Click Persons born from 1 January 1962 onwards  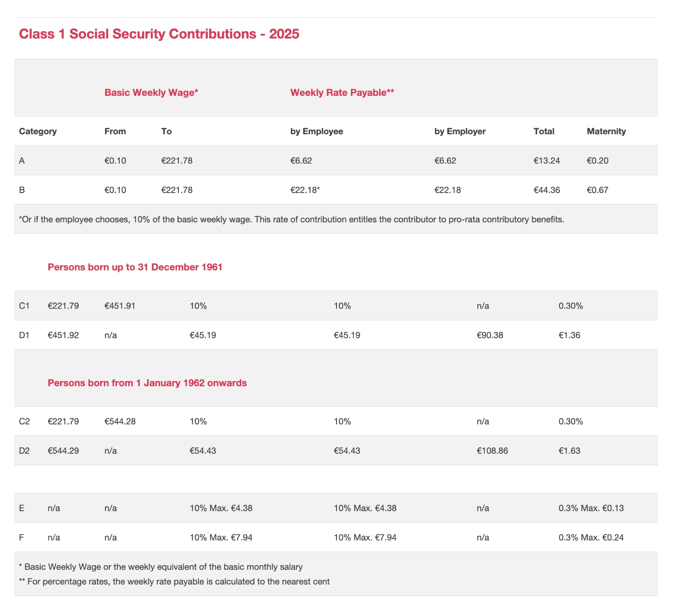tap(147, 383)
